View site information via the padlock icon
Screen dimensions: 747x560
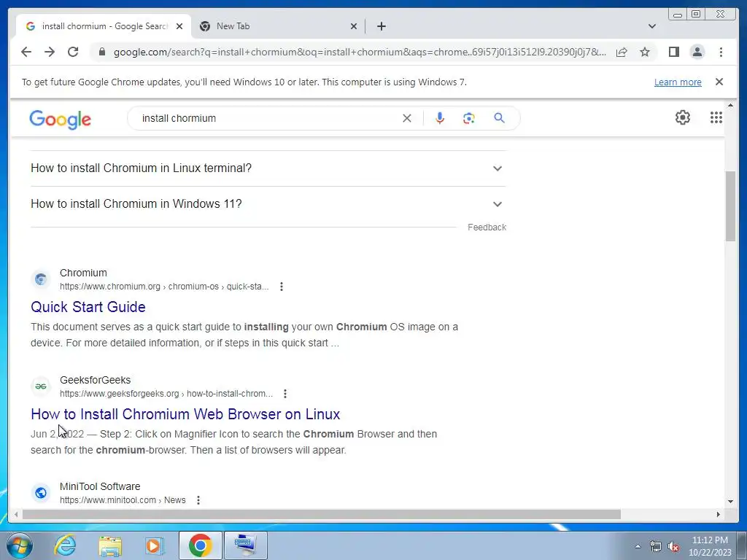coord(101,52)
